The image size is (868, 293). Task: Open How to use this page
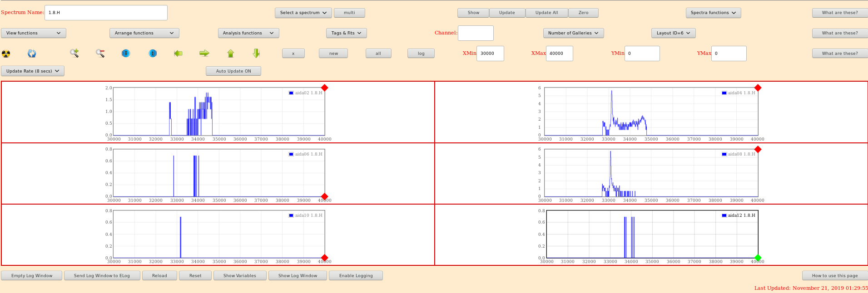click(x=835, y=276)
